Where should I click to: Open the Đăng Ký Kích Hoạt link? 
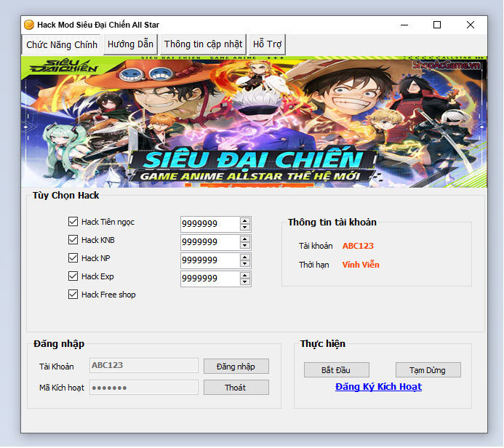click(x=378, y=387)
